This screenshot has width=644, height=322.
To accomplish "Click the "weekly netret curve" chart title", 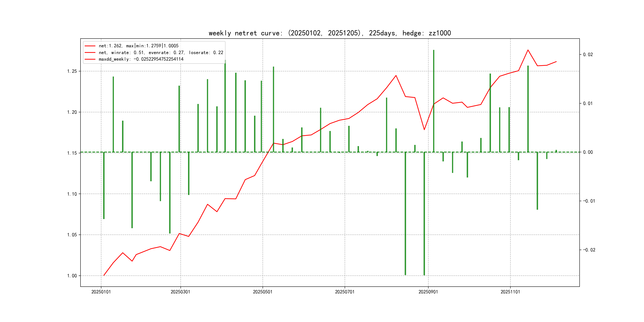I will (x=330, y=33).
